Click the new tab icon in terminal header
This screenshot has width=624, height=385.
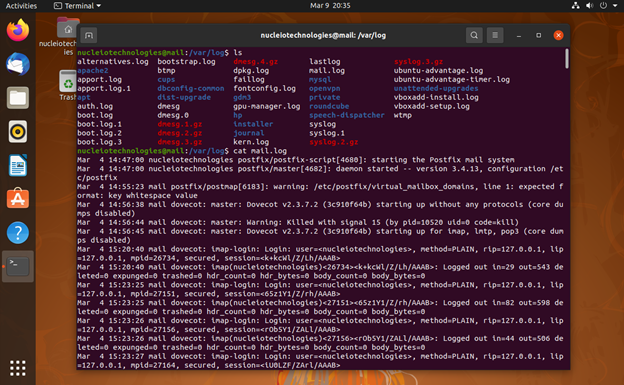pos(89,35)
